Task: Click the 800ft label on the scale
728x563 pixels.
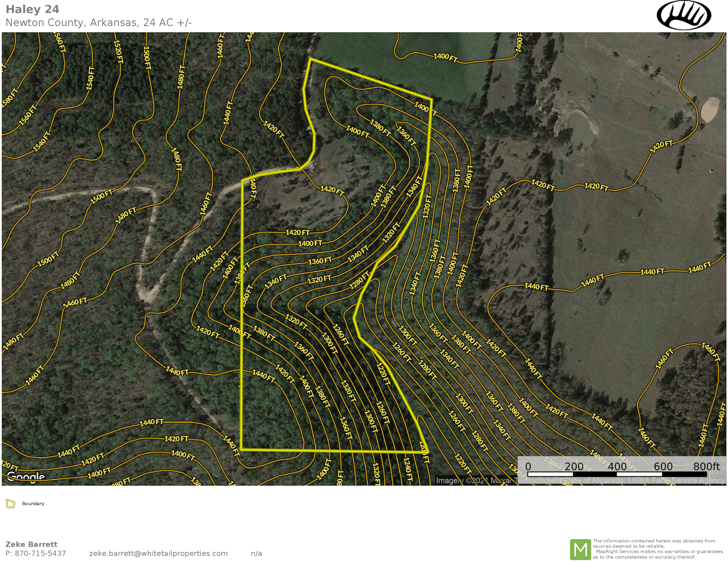Action: coord(706,466)
